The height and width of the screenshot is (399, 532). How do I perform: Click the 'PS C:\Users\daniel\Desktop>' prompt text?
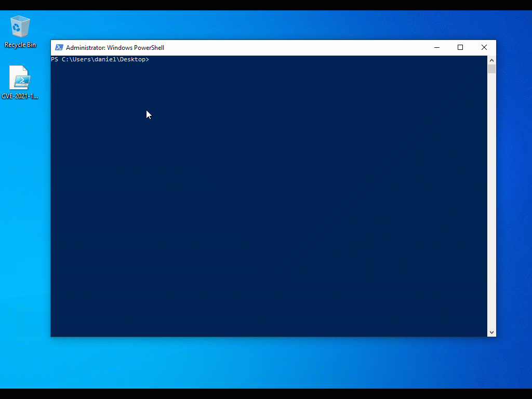[100, 59]
